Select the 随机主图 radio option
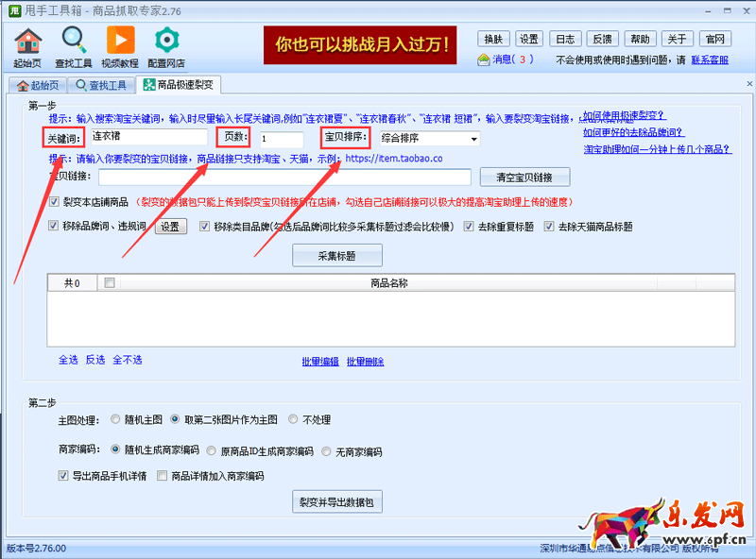 pyautogui.click(x=115, y=418)
